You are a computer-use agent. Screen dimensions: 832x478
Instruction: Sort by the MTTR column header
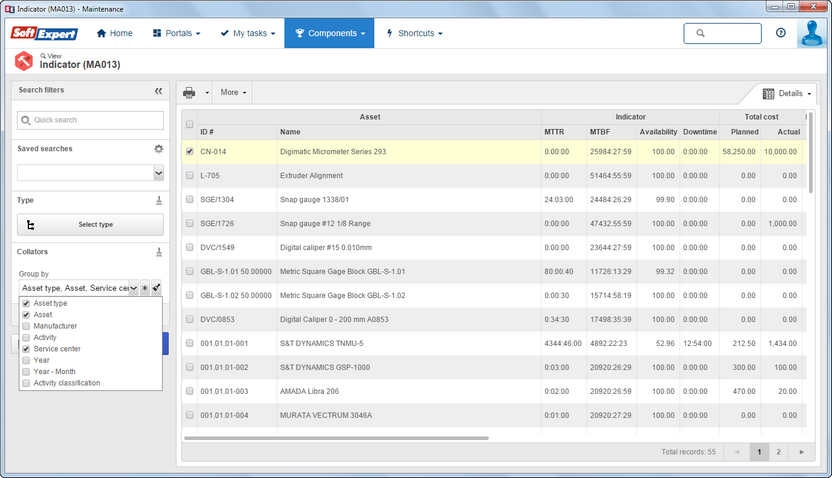pyautogui.click(x=564, y=132)
